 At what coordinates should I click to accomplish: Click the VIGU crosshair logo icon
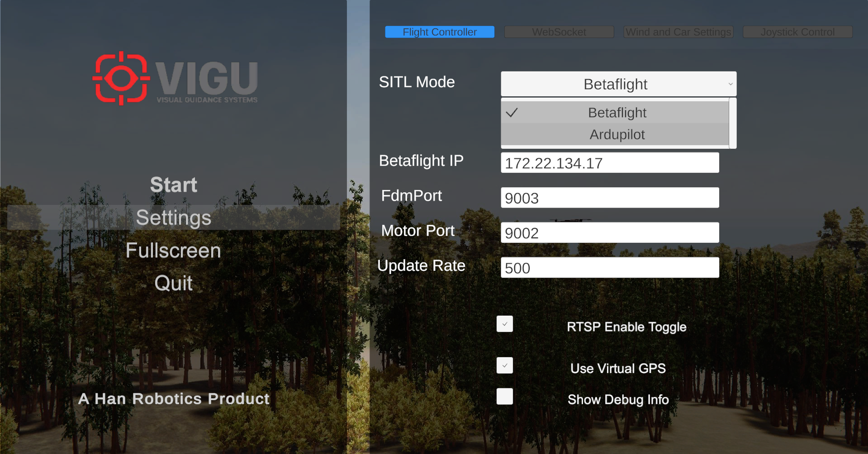pyautogui.click(x=121, y=78)
